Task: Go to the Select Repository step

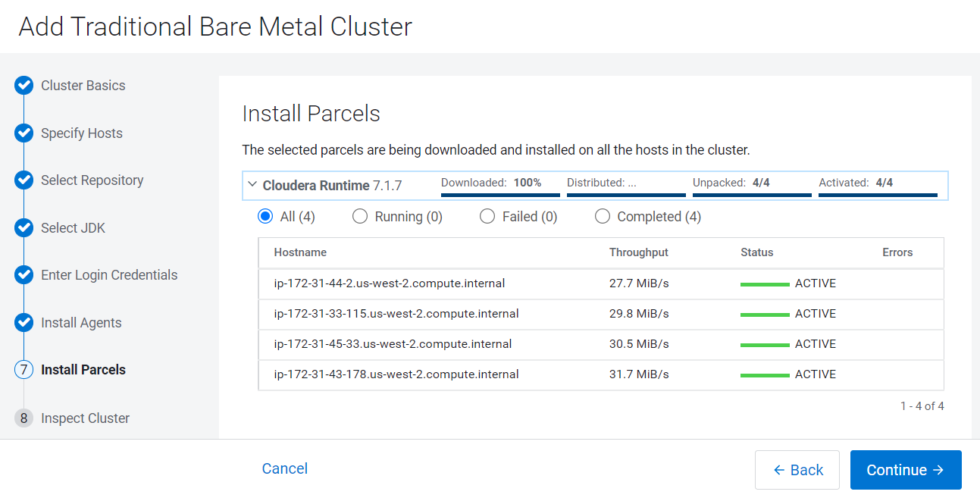Action: coord(92,180)
